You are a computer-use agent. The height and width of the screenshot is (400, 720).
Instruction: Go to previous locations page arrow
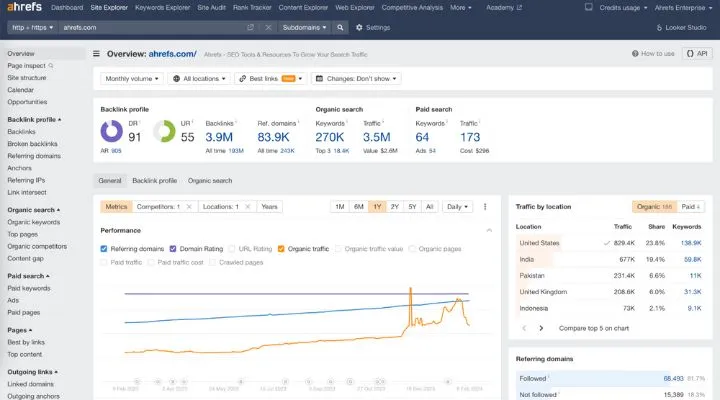click(x=524, y=328)
